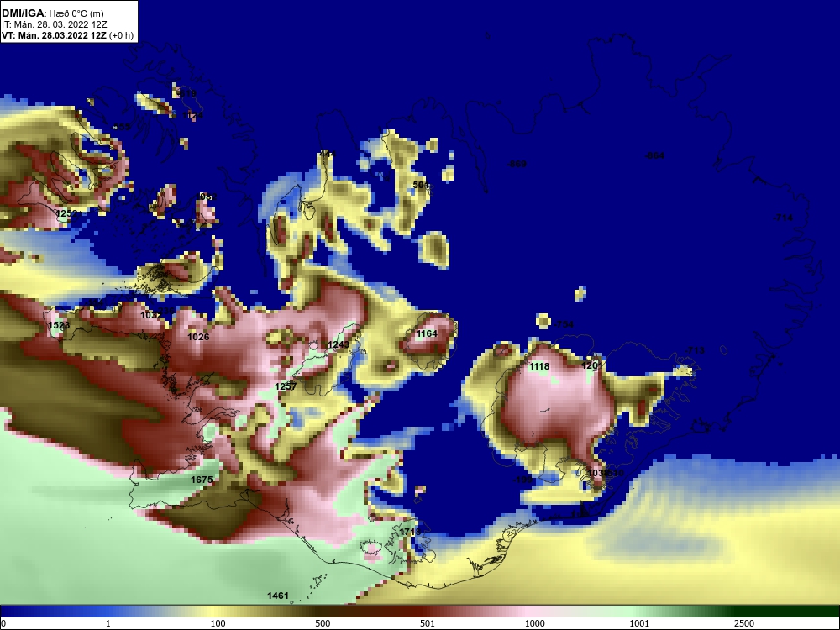Click the 'VT: Mán. 28.03.2022 12Z (+0 h)' line
Viewport: 840px width, 630px height.
click(x=67, y=35)
